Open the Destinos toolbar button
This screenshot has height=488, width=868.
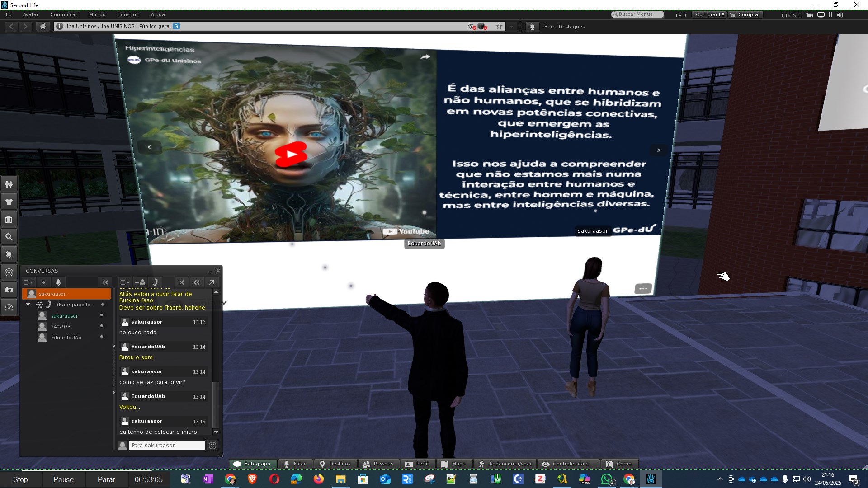[335, 464]
